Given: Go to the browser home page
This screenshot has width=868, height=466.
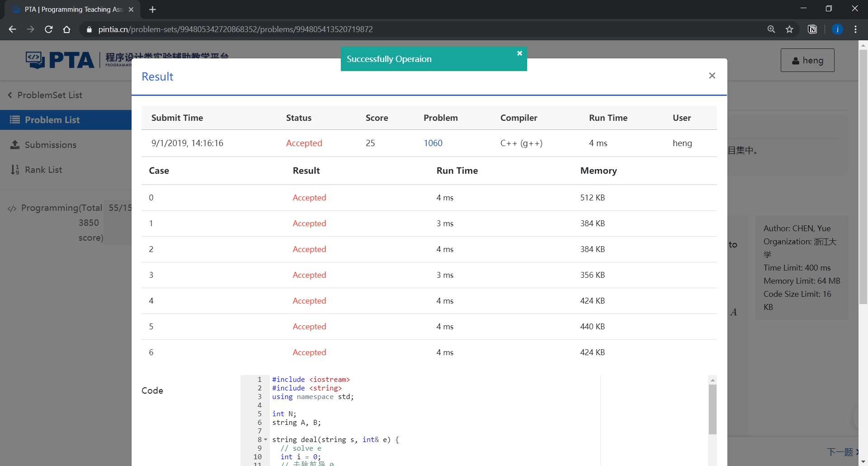Looking at the screenshot, I should click(67, 29).
